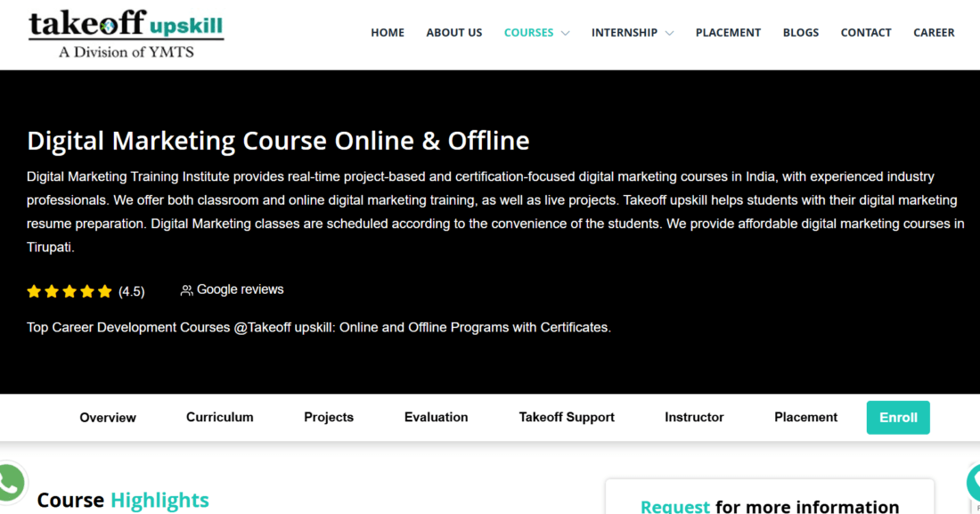
Task: Jump to the Projects section tab
Action: pos(329,417)
